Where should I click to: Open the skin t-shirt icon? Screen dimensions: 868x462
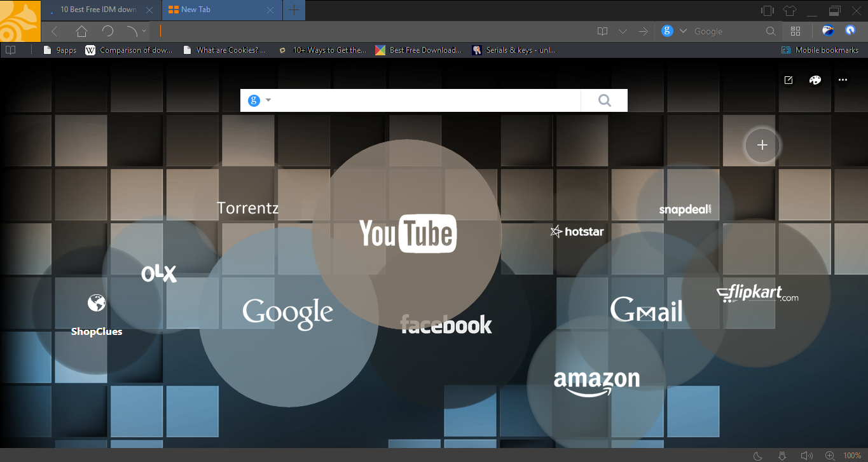click(x=789, y=10)
